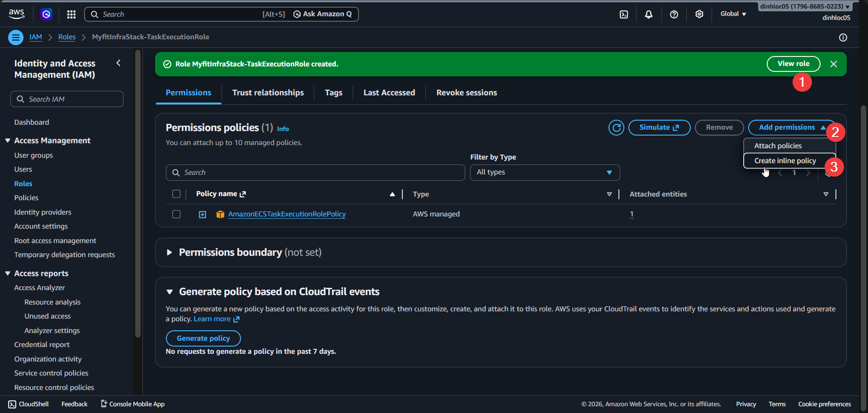
Task: Expand the Permissions boundary section
Action: point(170,252)
